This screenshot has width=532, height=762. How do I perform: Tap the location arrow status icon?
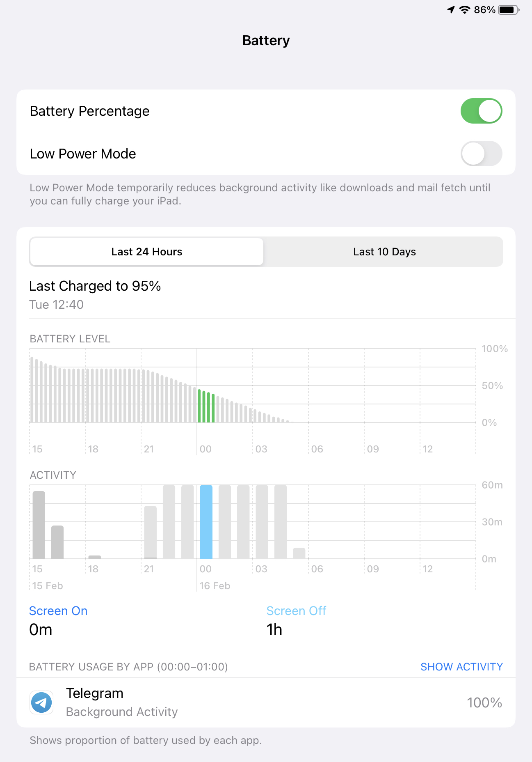point(451,10)
